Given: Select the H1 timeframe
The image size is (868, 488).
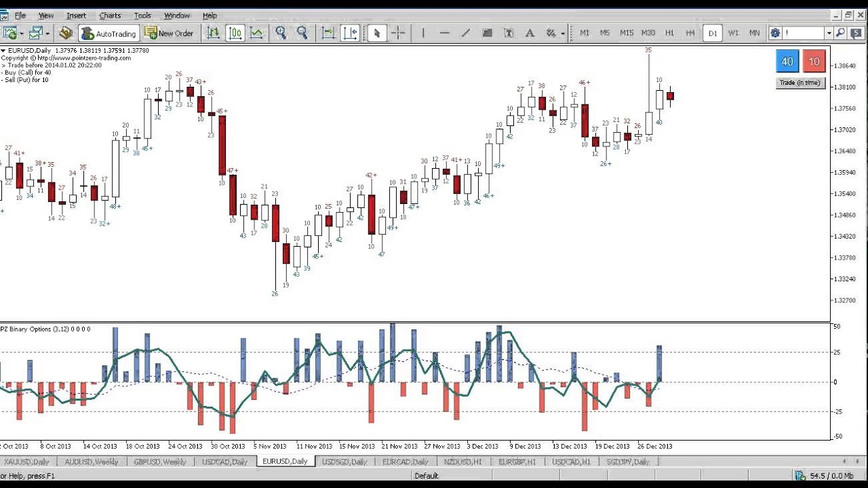Looking at the screenshot, I should point(669,33).
